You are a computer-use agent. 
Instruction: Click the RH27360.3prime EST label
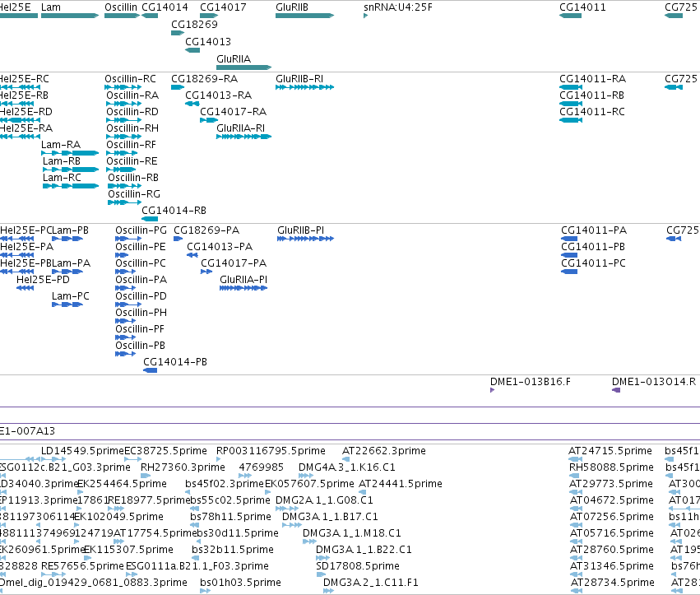click(183, 467)
